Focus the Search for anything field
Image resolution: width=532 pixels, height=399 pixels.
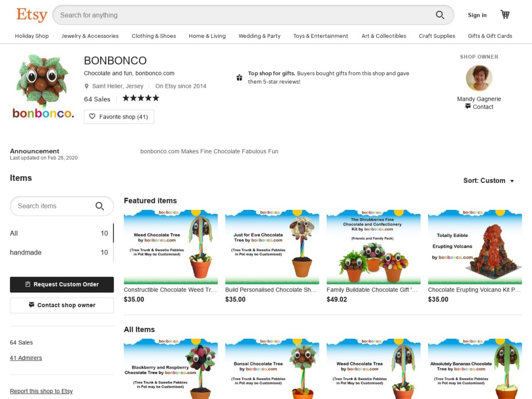tap(244, 15)
